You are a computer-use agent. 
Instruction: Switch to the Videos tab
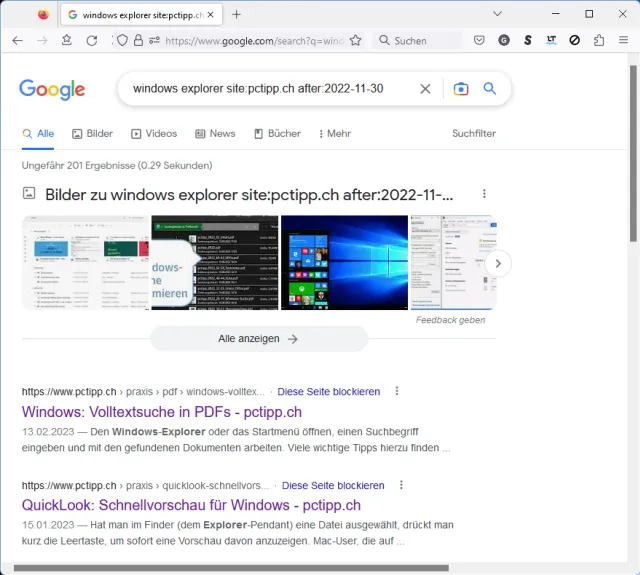point(154,133)
